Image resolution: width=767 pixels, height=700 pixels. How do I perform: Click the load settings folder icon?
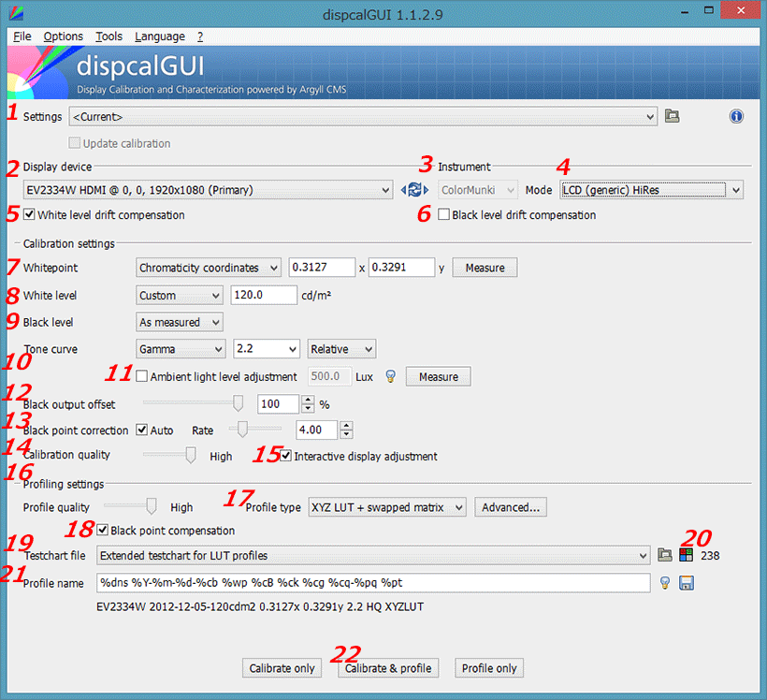point(673,116)
